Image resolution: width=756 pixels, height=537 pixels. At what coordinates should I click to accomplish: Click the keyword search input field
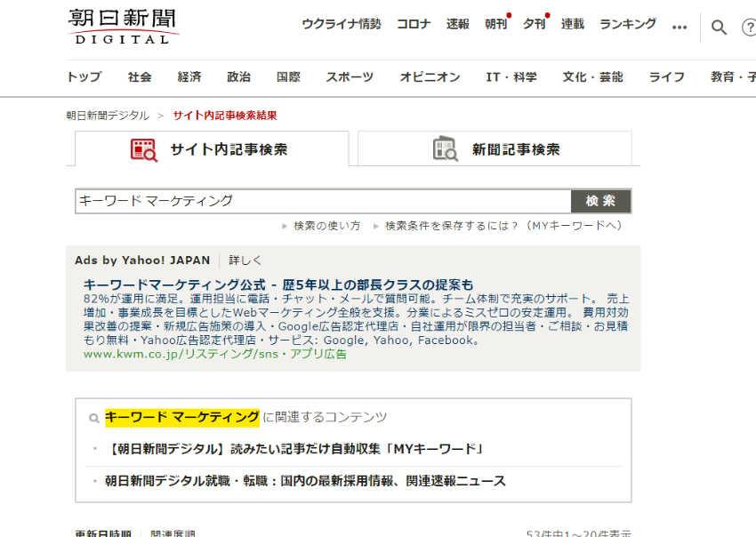(x=323, y=201)
